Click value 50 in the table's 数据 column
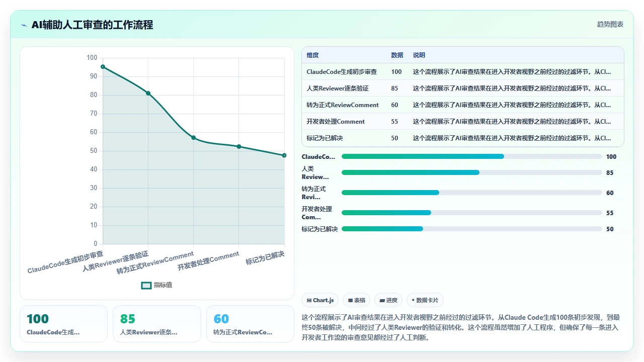644x362 pixels. click(x=394, y=138)
